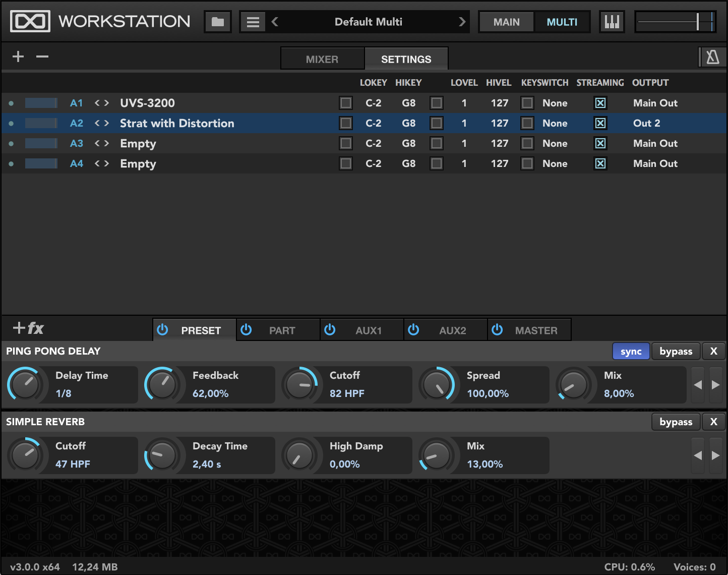
Task: Click LOKEY value C-2 for A1
Action: click(374, 103)
